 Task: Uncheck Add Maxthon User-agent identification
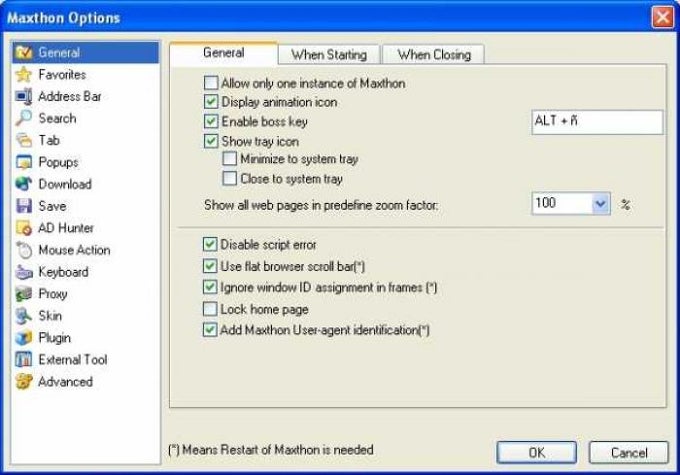pos(210,330)
